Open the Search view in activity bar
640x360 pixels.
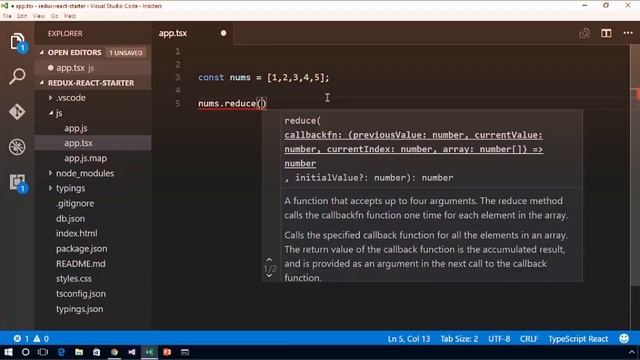coord(17,76)
